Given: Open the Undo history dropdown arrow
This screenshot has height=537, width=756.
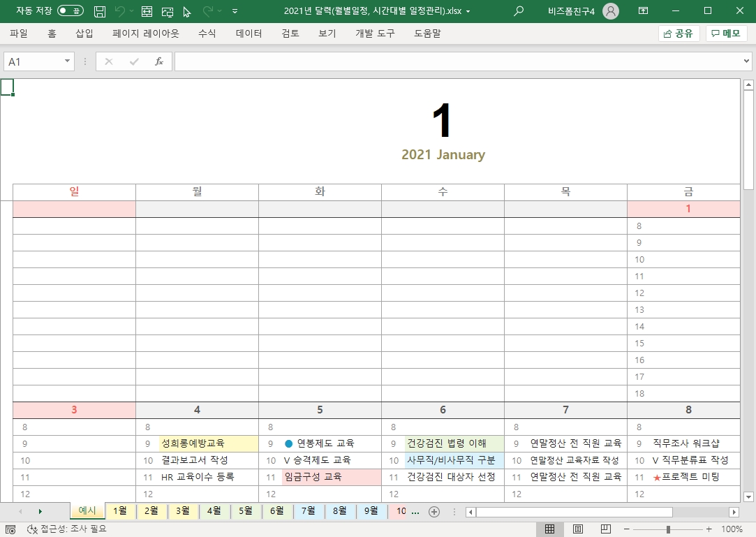Looking at the screenshot, I should pos(131,10).
